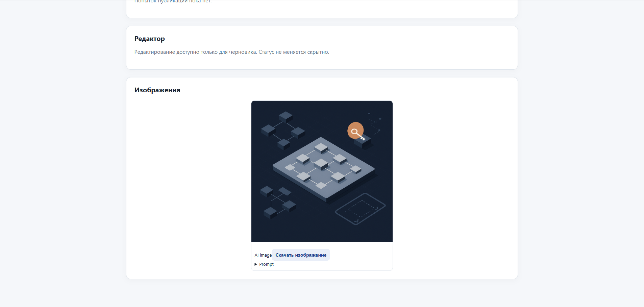Image resolution: width=644 pixels, height=307 pixels.
Task: Select the Редактор section heading
Action: pos(150,39)
